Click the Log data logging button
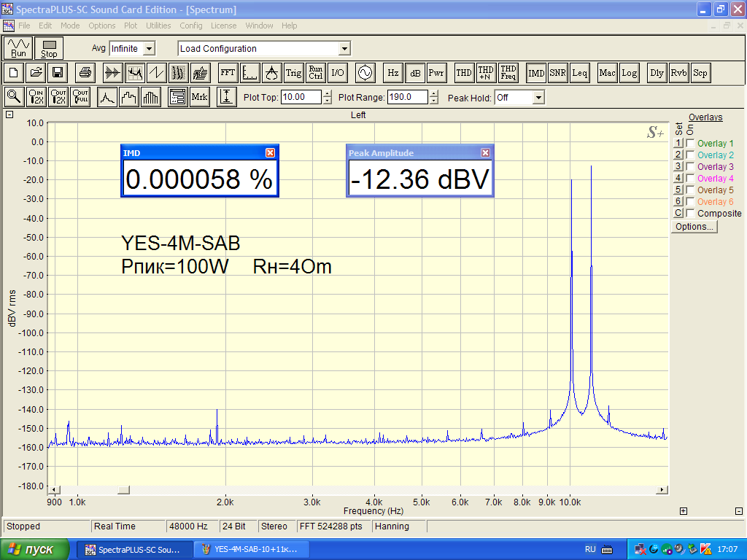Image resolution: width=747 pixels, height=560 pixels. (629, 73)
